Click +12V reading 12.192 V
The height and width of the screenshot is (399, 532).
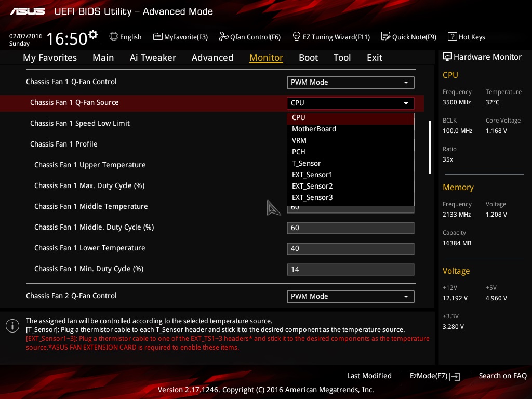click(455, 298)
